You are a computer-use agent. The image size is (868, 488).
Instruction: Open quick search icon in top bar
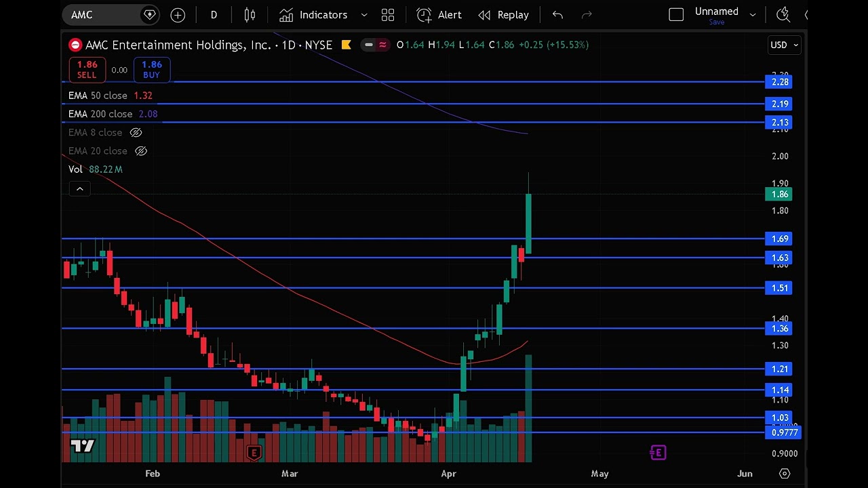click(x=783, y=14)
